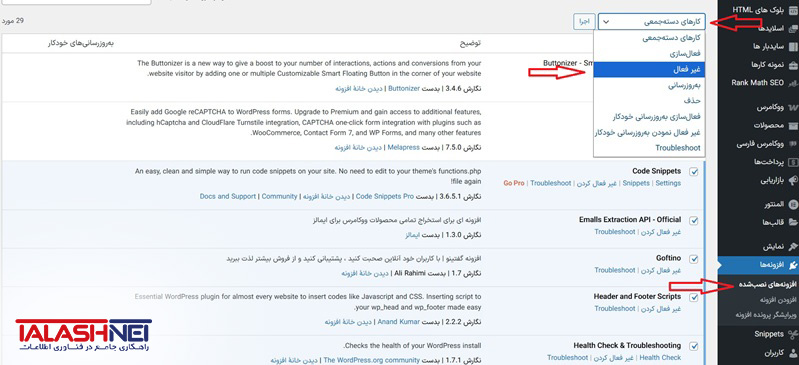The height and width of the screenshot is (365, 799).
Task: Open Code Snippets Settings link
Action: (668, 183)
